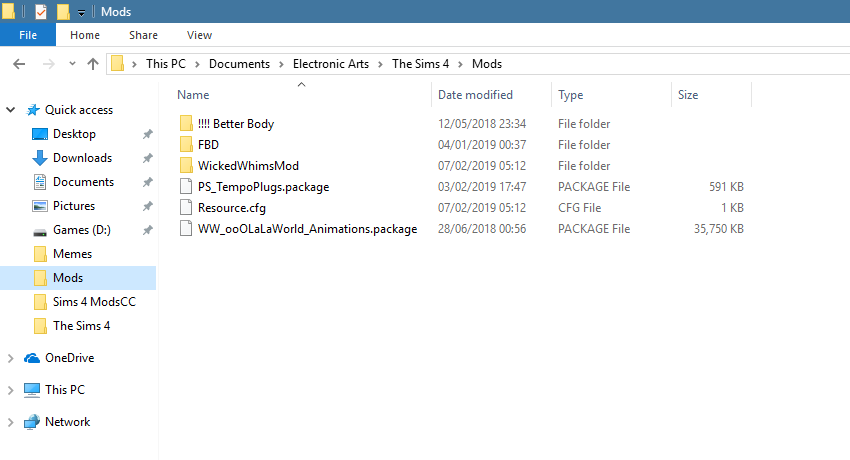Sort files by Date modified column
The height and width of the screenshot is (460, 850).
tap(475, 95)
